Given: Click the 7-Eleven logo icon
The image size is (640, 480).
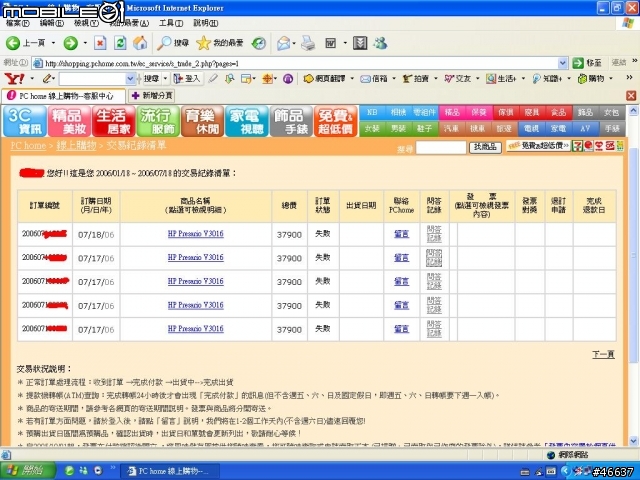Looking at the screenshot, I should (577, 146).
